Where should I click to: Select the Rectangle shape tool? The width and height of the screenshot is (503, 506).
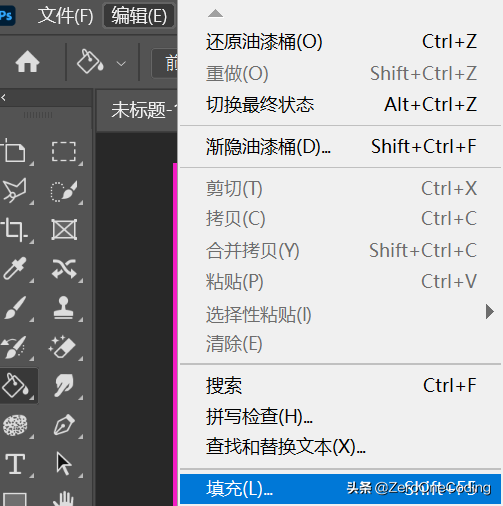[x=14, y=500]
